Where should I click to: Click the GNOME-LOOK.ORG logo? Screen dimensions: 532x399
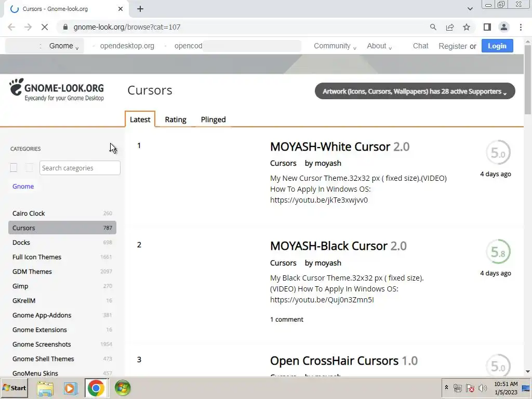tap(57, 89)
